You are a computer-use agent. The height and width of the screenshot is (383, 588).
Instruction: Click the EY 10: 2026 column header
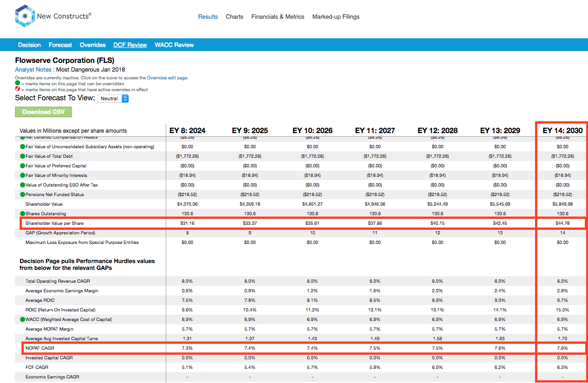pyautogui.click(x=312, y=131)
